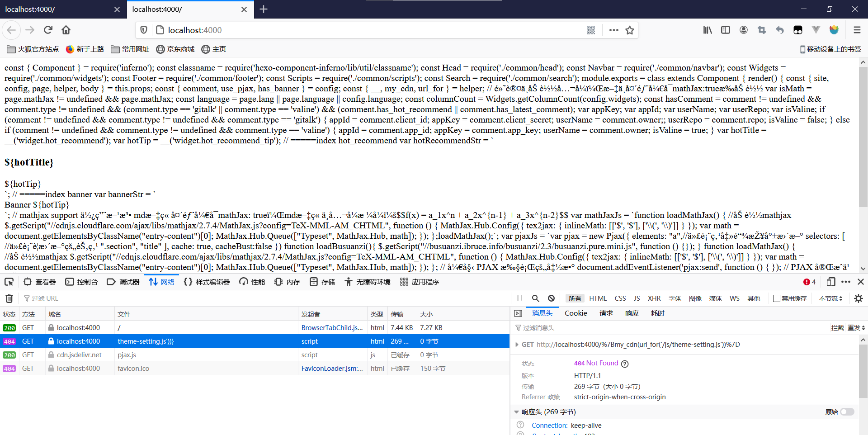This screenshot has width=868, height=435.
Task: Enable the disable cache checkbox
Action: pos(777,298)
